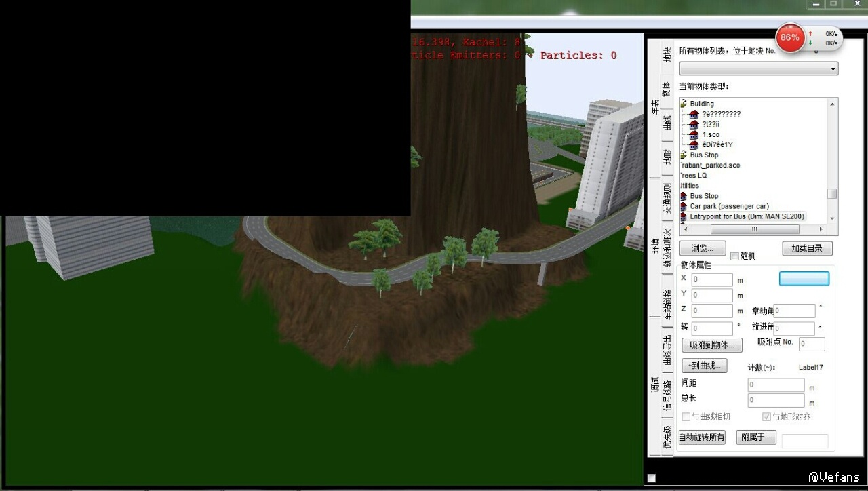Click the horizontal scrollbar left arrow in object tree
Viewport: 868px width, 491px height.
pos(684,229)
